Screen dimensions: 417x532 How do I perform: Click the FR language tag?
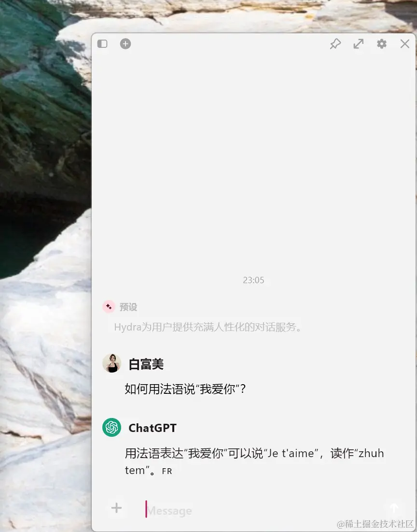click(x=167, y=471)
